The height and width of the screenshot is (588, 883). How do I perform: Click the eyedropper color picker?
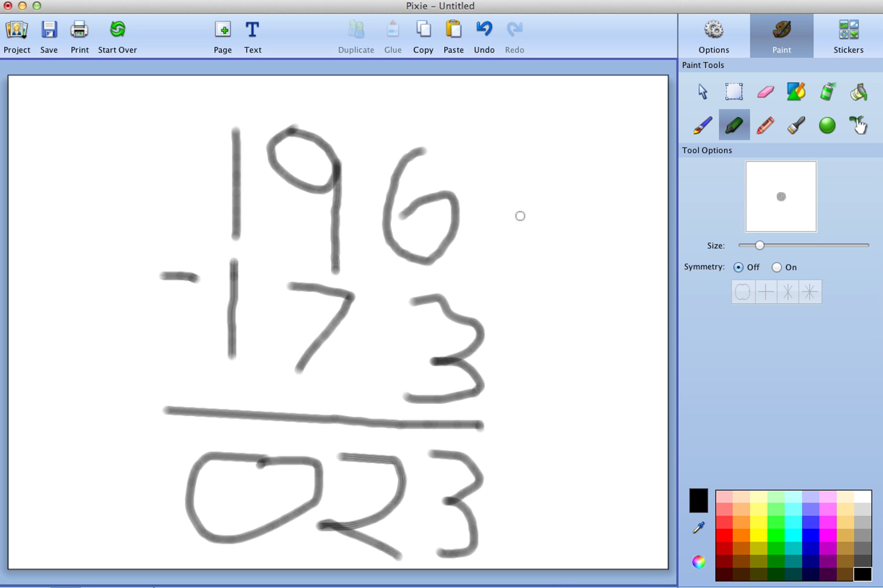(x=698, y=528)
